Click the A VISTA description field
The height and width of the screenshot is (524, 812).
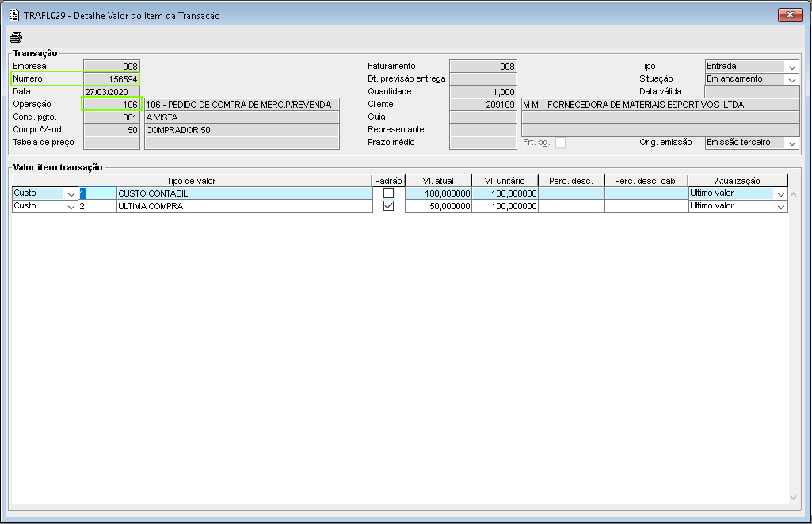pyautogui.click(x=242, y=117)
